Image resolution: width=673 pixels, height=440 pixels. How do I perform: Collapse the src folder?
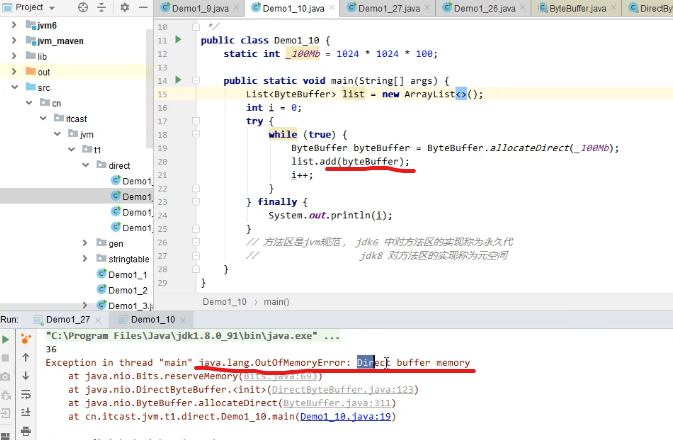15,87
